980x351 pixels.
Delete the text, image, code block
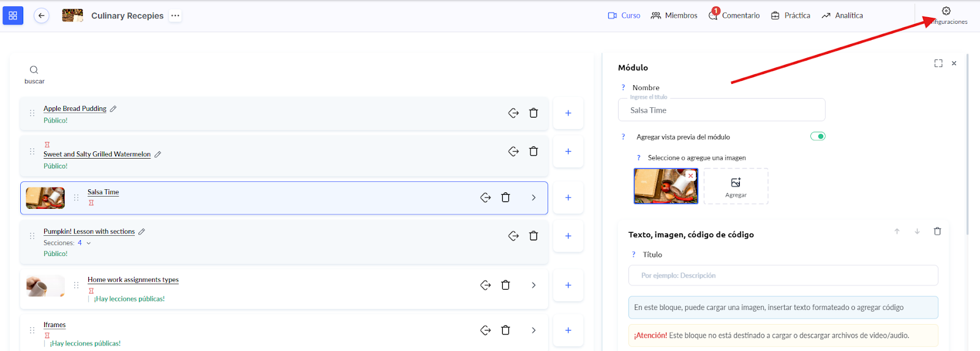tap(937, 232)
